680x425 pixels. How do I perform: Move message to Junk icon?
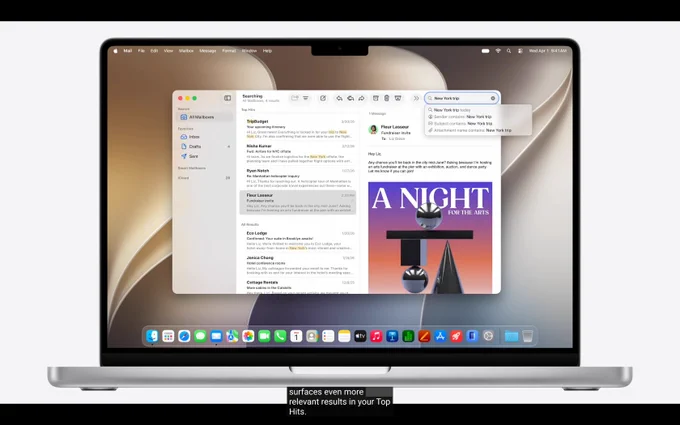[398, 98]
